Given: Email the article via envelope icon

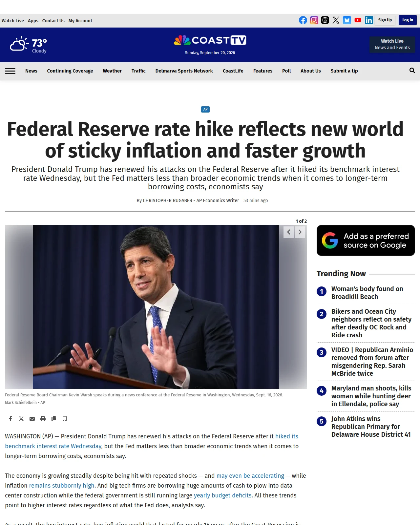Looking at the screenshot, I should 32,419.
